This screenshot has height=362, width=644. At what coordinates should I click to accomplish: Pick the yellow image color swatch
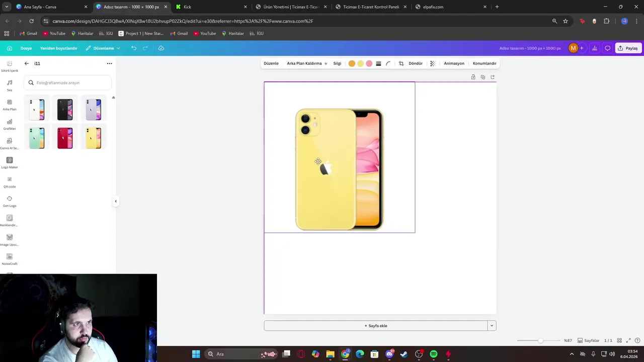tap(360, 63)
